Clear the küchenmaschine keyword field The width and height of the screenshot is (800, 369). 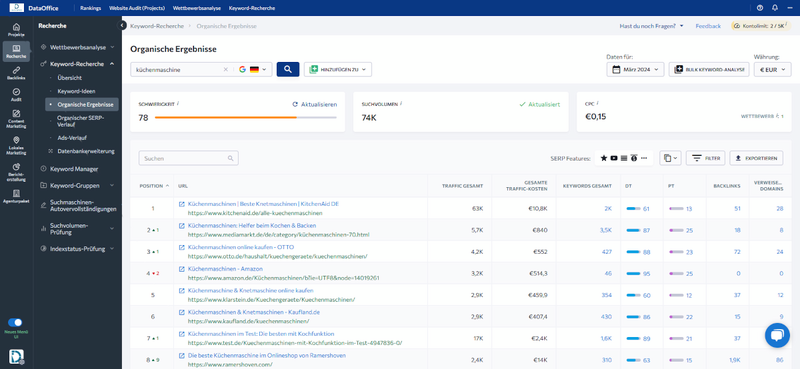[x=226, y=69]
